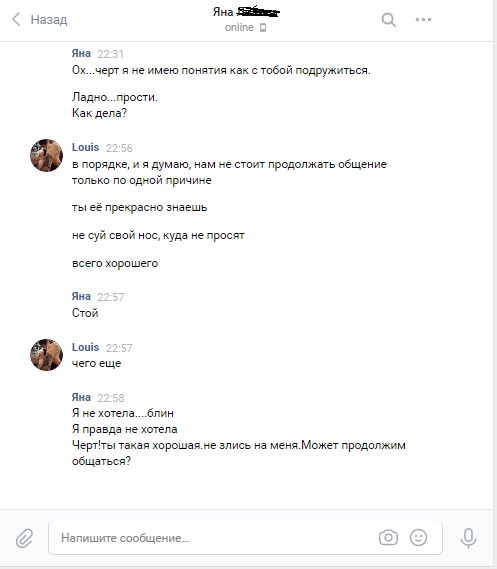497x569 pixels.
Task: Select the message "Стой"
Action: point(85,313)
